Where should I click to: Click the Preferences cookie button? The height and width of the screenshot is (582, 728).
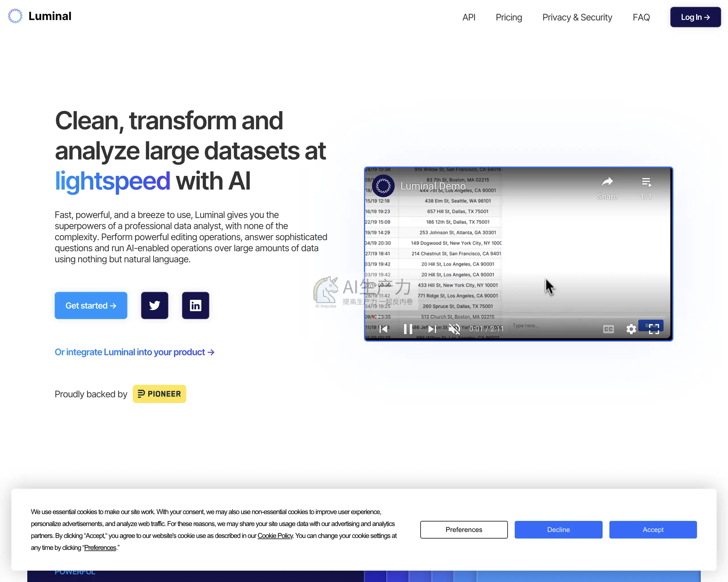point(464,529)
